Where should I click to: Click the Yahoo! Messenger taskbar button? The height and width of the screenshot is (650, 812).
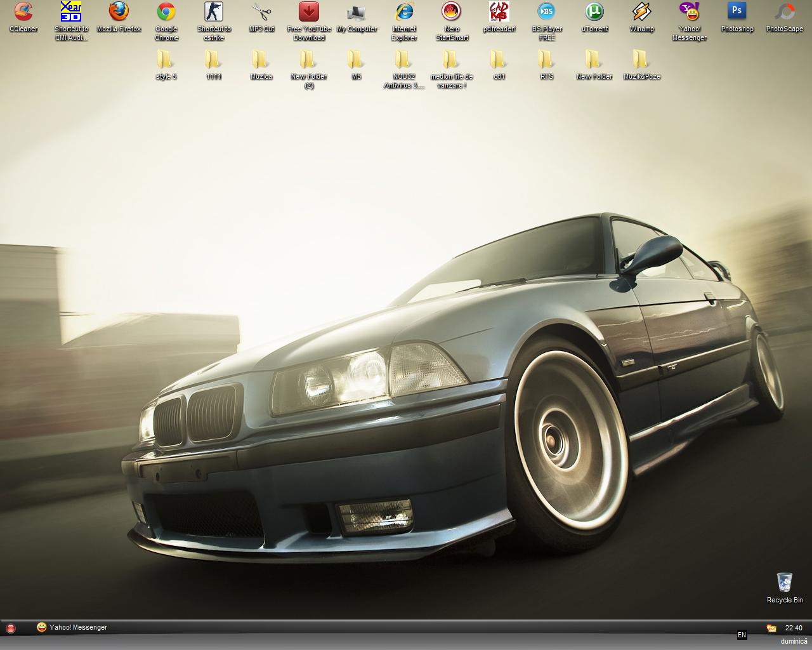[x=72, y=627]
